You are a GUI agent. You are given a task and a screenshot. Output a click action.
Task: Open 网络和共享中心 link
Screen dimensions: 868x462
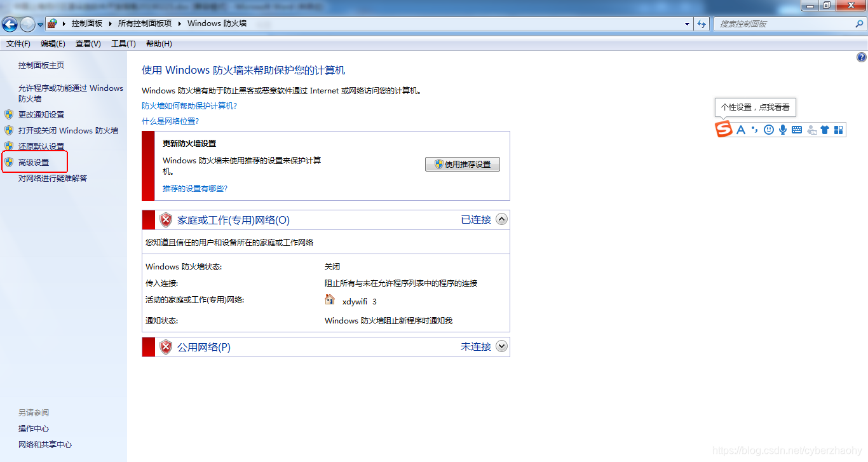45,445
